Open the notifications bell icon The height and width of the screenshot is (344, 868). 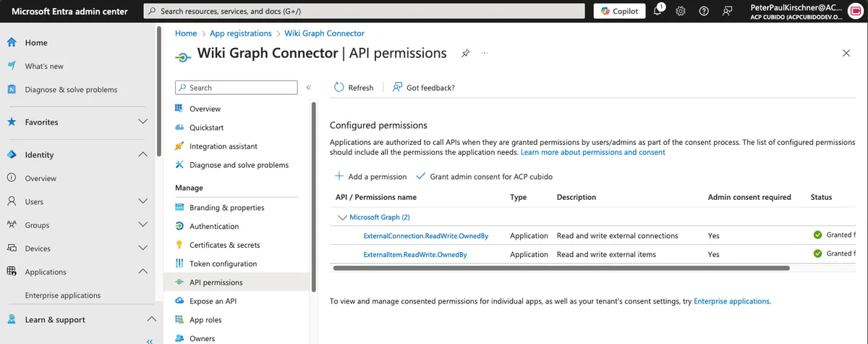coord(658,11)
